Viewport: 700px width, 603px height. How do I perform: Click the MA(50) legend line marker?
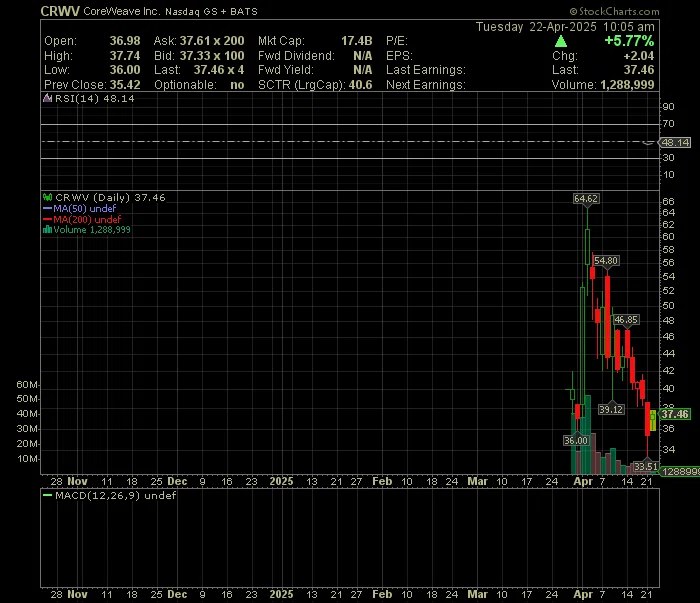click(47, 208)
